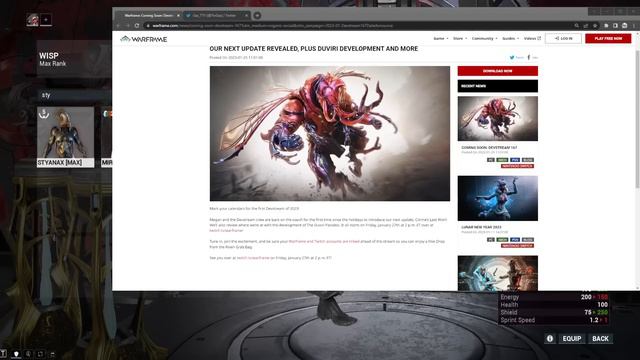This screenshot has width=640, height=360.
Task: Select the STYANAX [MAX] warframe card
Action: pos(65,137)
